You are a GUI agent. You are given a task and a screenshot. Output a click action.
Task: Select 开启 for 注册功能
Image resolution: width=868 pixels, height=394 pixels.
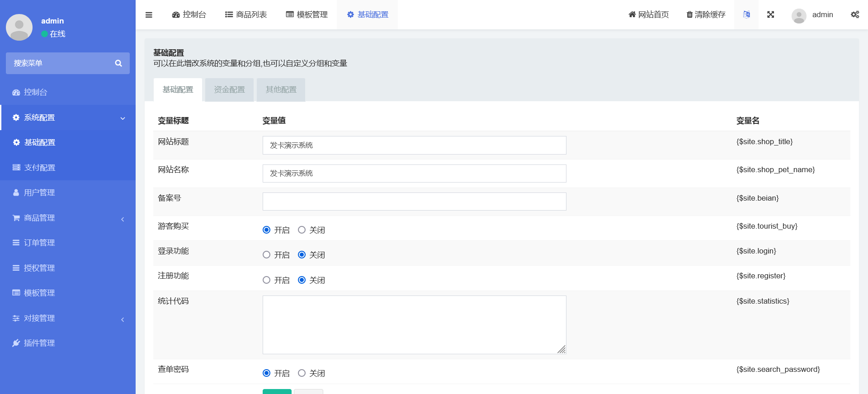coord(266,280)
